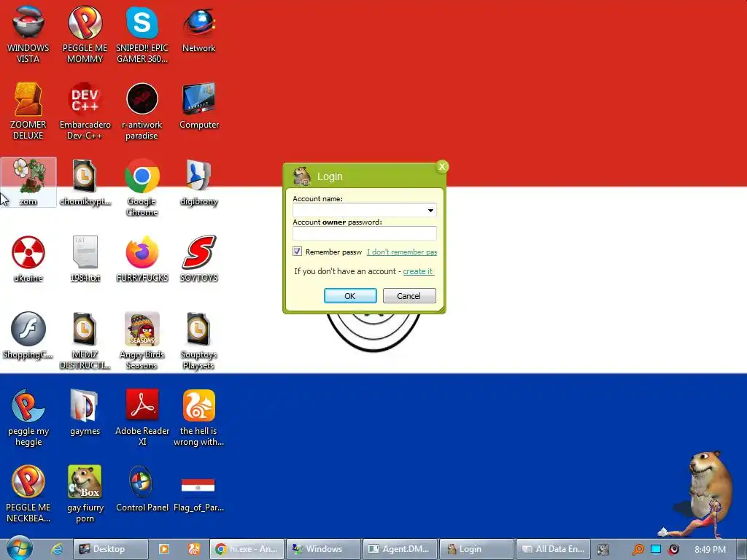Click the Google Chrome desktop icon
Viewport: 747px width, 560px height.
tap(142, 187)
